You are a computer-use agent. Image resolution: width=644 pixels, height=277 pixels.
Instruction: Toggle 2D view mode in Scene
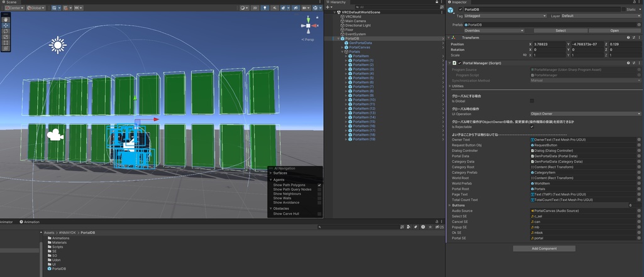click(x=255, y=8)
